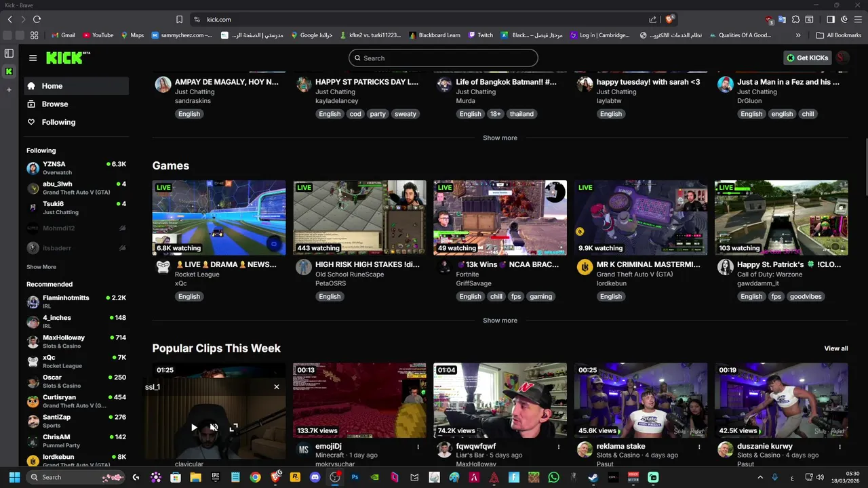
Task: Click the share icon in address bar
Action: [652, 20]
